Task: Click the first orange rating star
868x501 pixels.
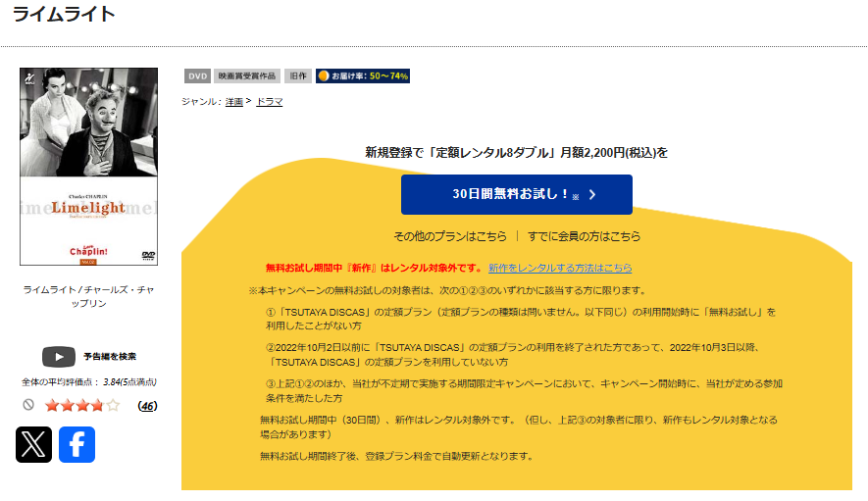Action: tap(52, 406)
